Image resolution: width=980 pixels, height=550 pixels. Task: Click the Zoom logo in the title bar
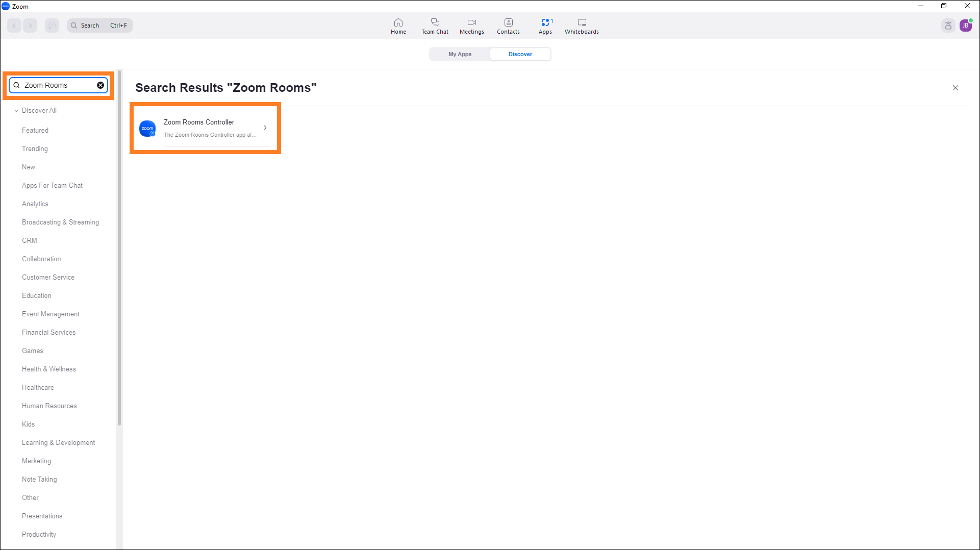point(6,6)
